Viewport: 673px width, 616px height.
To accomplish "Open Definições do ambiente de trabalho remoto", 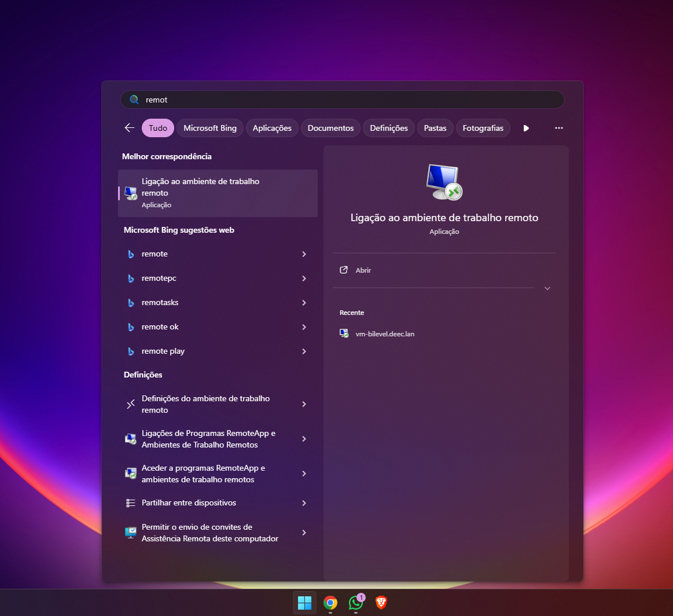I will click(x=218, y=404).
